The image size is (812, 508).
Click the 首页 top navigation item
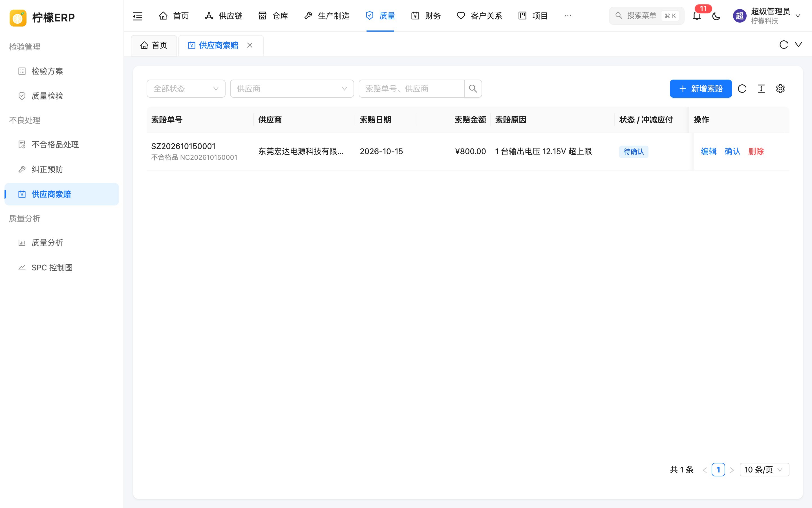[x=173, y=16]
